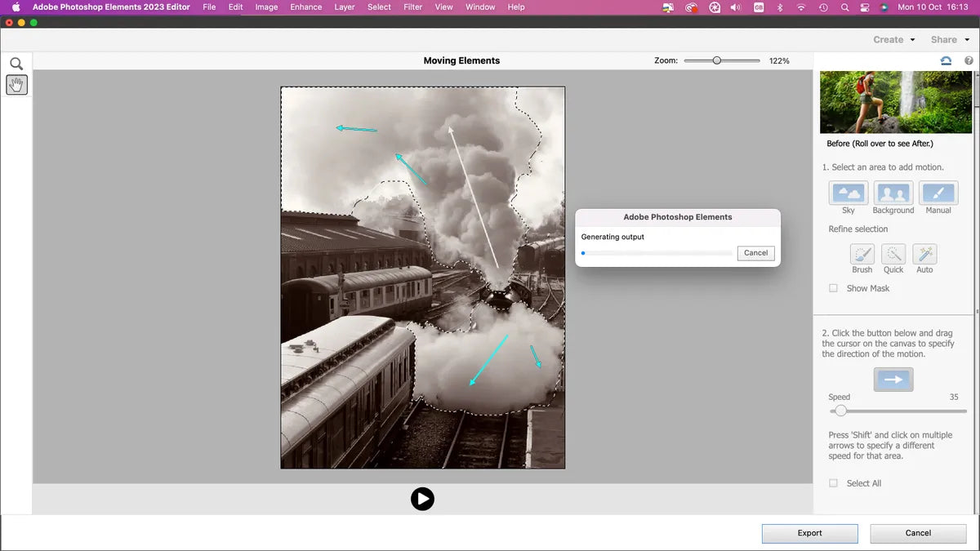Click the help question mark icon
Screen dimensions: 980x551
[x=969, y=60]
